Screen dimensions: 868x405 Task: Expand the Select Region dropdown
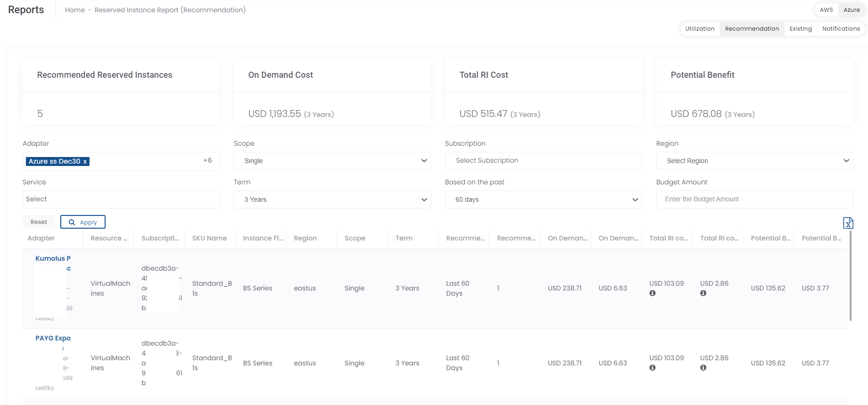click(x=754, y=161)
